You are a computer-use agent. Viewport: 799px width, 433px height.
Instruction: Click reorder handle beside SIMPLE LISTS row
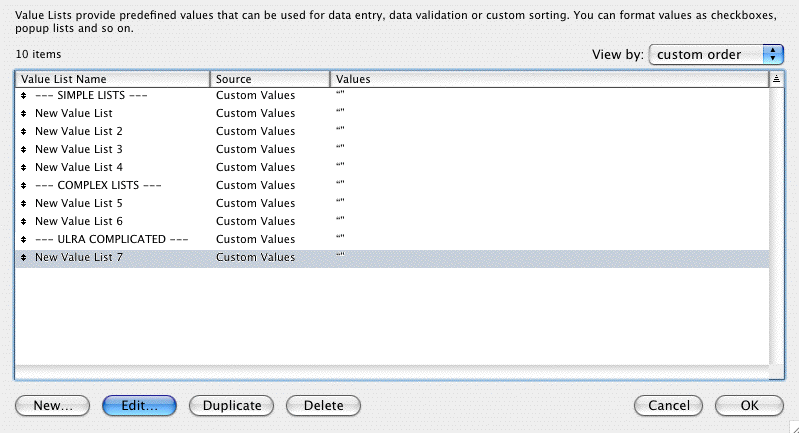23,95
